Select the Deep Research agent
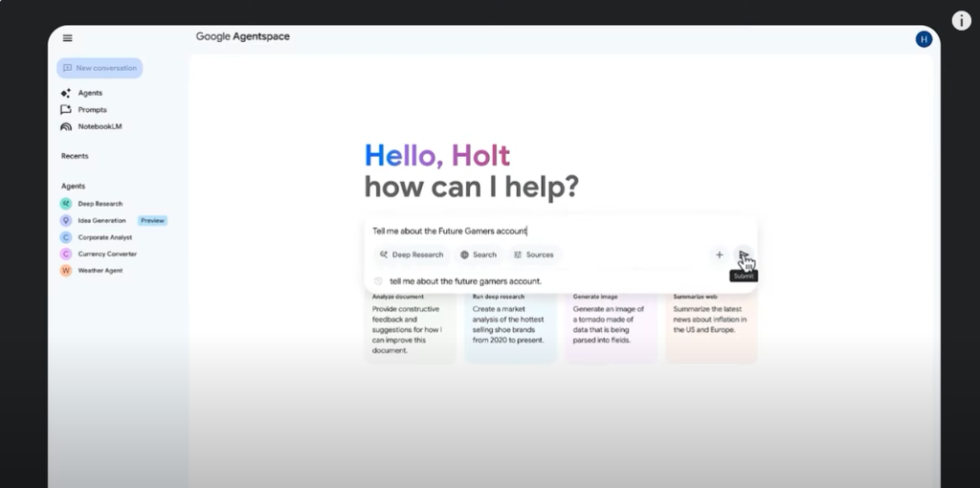980x488 pixels. 100,204
